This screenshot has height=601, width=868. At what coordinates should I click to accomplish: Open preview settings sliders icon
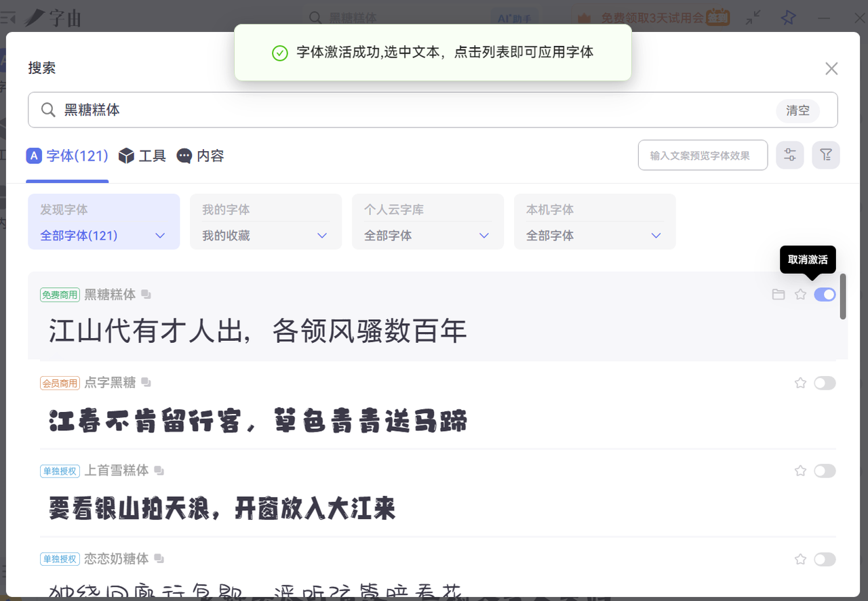tap(790, 155)
